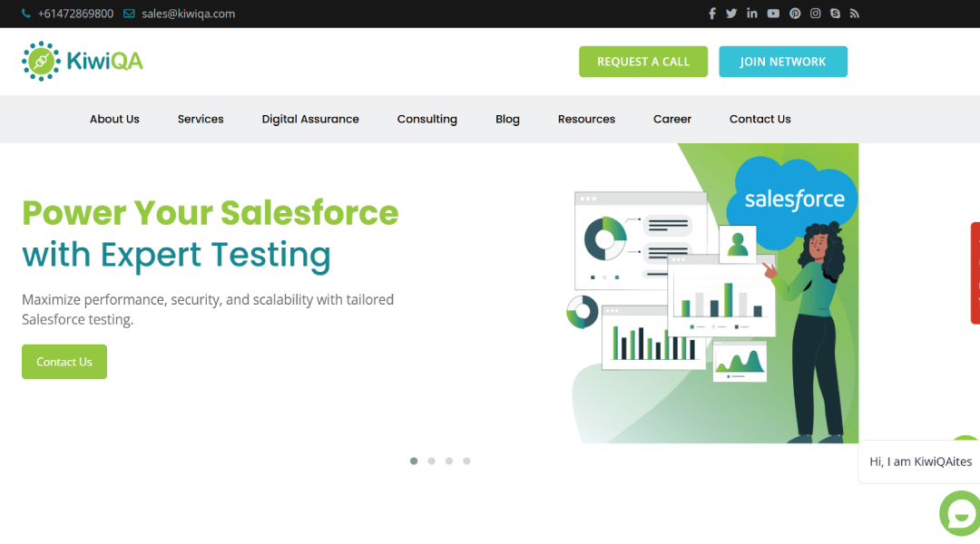Activate the last carousel indicator dot

pyautogui.click(x=466, y=461)
